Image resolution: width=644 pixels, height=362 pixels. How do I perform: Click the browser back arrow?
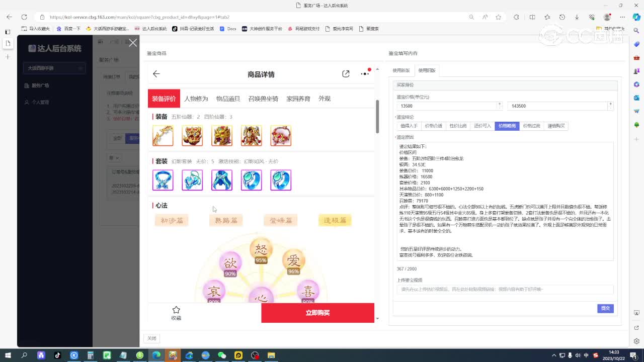[x=9, y=17]
